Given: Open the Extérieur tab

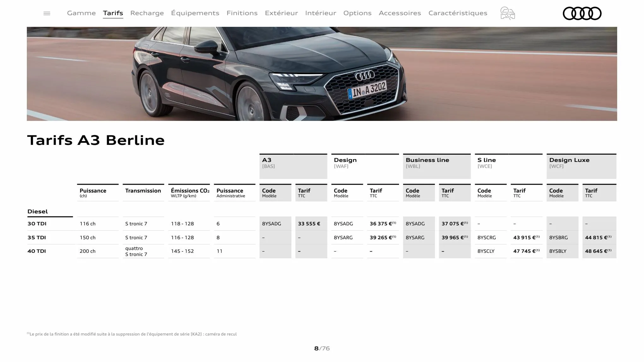Looking at the screenshot, I should point(281,13).
